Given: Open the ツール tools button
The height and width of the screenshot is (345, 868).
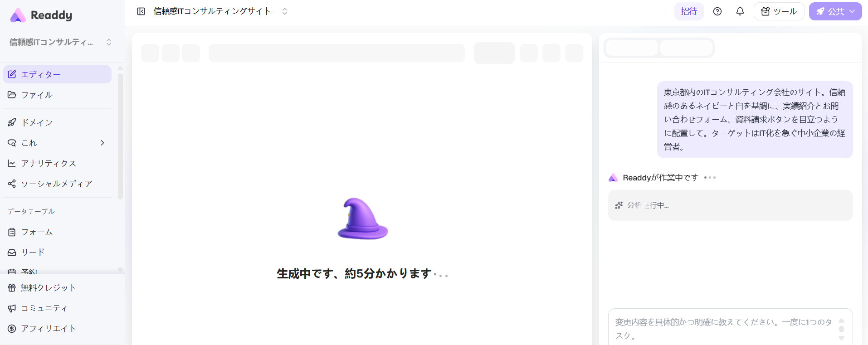Looking at the screenshot, I should (x=779, y=11).
